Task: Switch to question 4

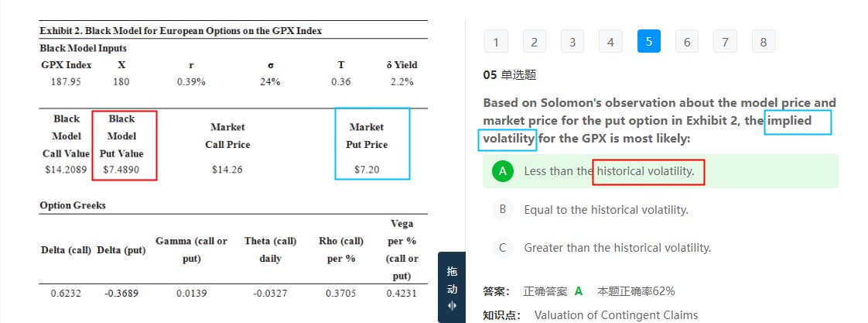Action: click(x=610, y=42)
